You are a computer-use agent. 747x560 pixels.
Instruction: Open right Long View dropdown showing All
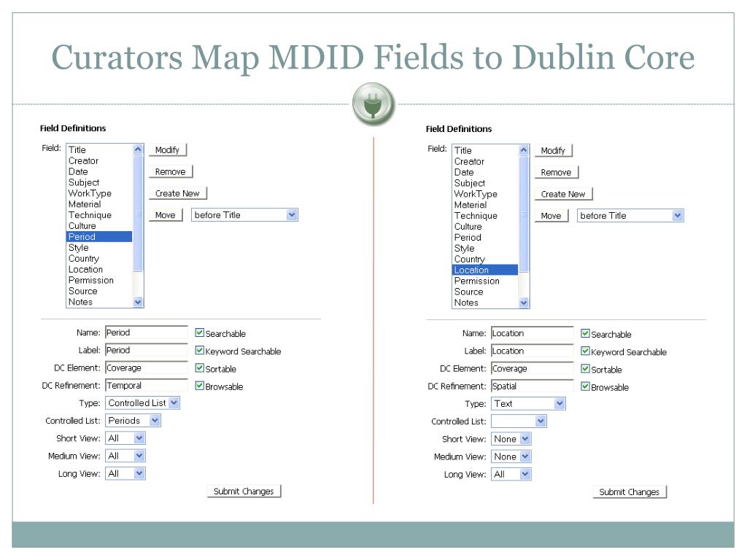(x=511, y=474)
